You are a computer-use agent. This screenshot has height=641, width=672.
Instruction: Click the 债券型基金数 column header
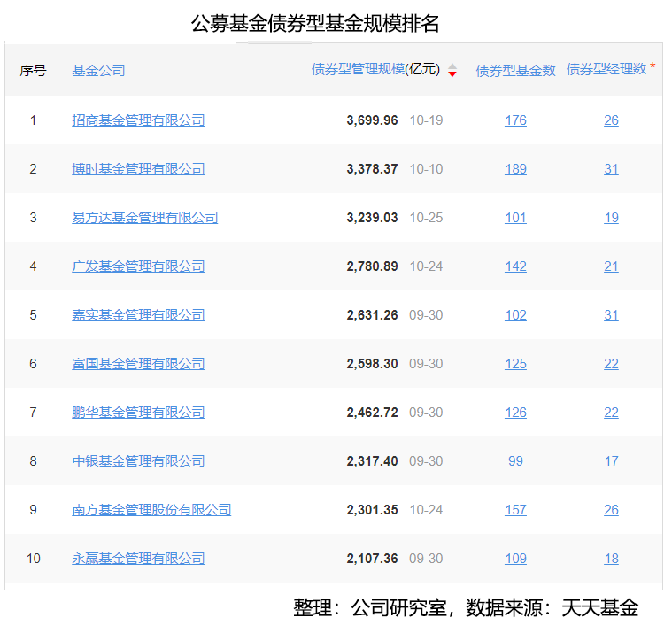(x=515, y=70)
